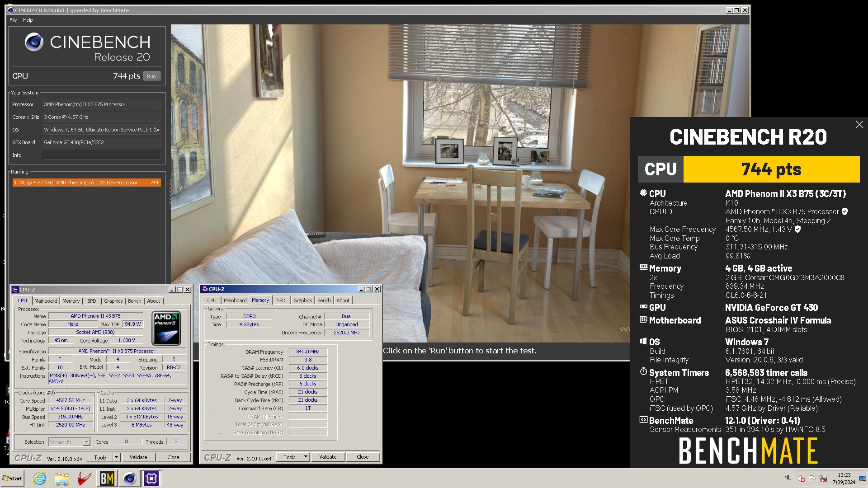Click the right CPU-Z window title icon
The width and height of the screenshot is (868, 488).
(x=205, y=289)
